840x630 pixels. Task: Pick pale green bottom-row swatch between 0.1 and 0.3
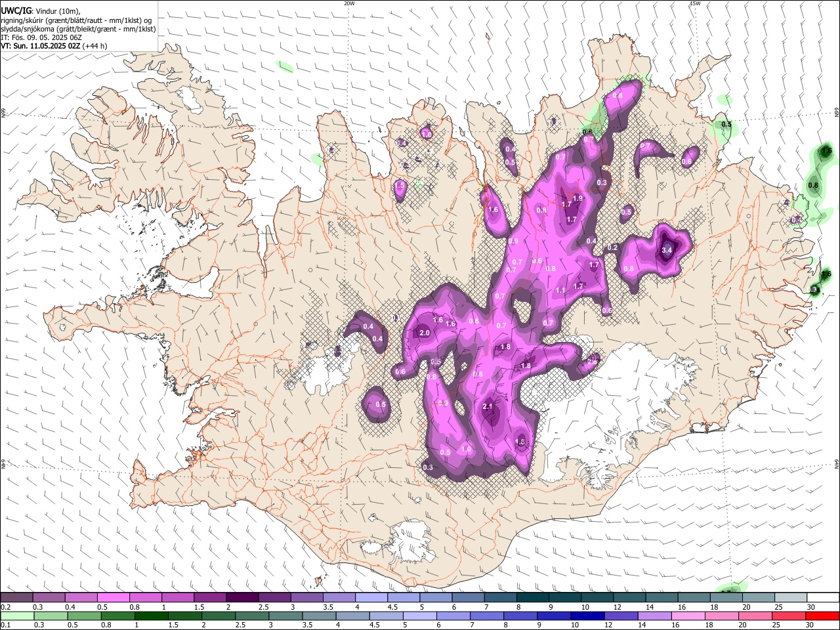click(x=17, y=616)
